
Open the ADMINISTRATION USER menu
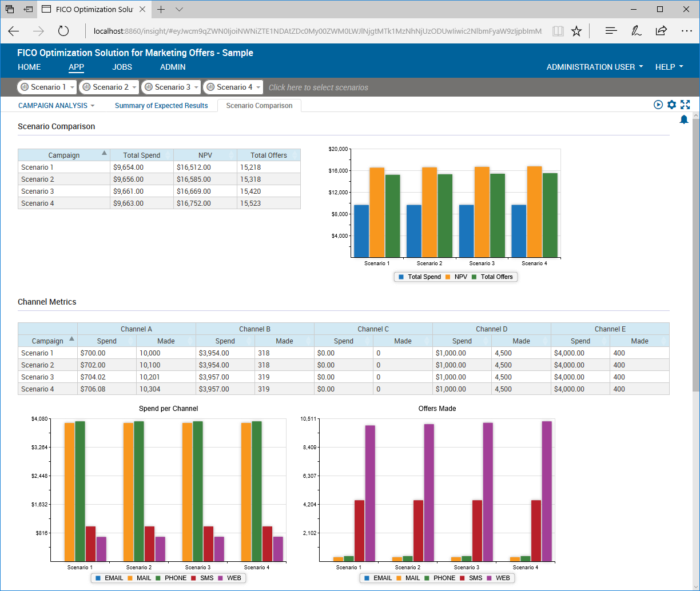595,67
